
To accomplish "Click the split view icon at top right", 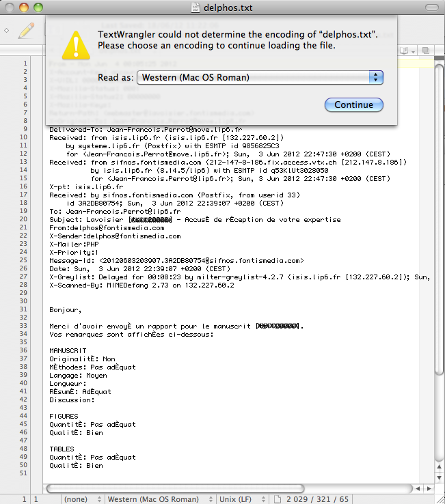I will (426, 51).
